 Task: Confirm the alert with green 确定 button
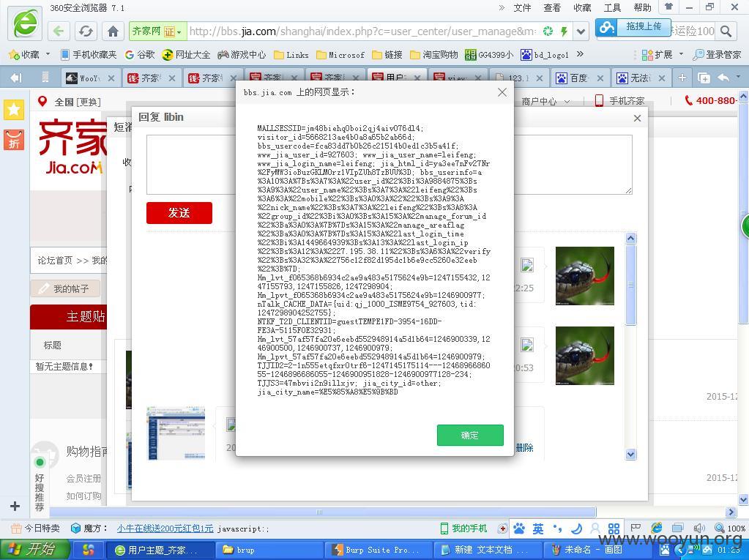[x=470, y=435]
